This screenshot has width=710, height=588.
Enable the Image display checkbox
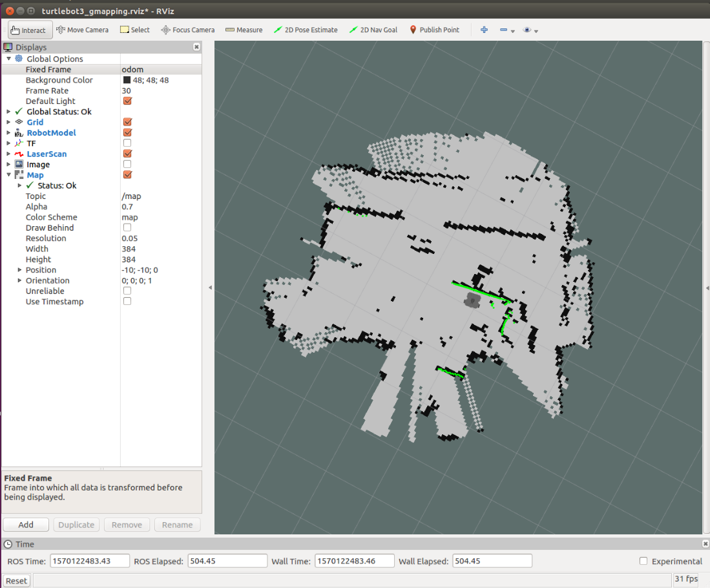coord(127,164)
